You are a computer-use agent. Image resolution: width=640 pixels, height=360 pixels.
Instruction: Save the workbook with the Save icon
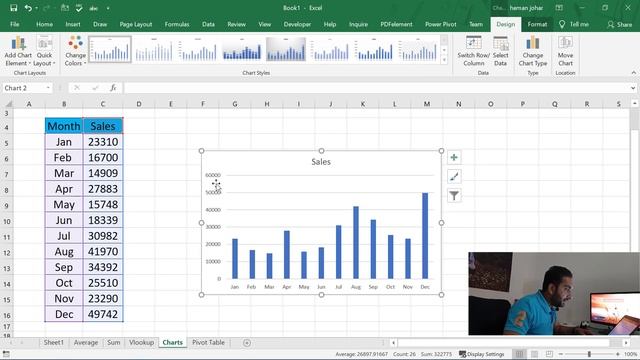13,8
